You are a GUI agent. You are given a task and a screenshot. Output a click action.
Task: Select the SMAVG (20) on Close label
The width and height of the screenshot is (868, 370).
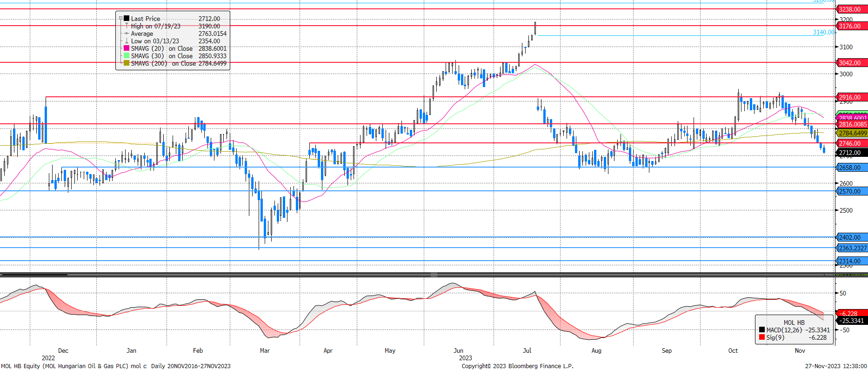point(162,48)
